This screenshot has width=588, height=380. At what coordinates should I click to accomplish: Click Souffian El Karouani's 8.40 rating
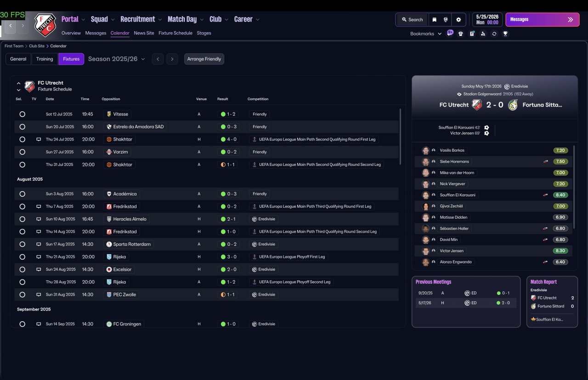(560, 195)
